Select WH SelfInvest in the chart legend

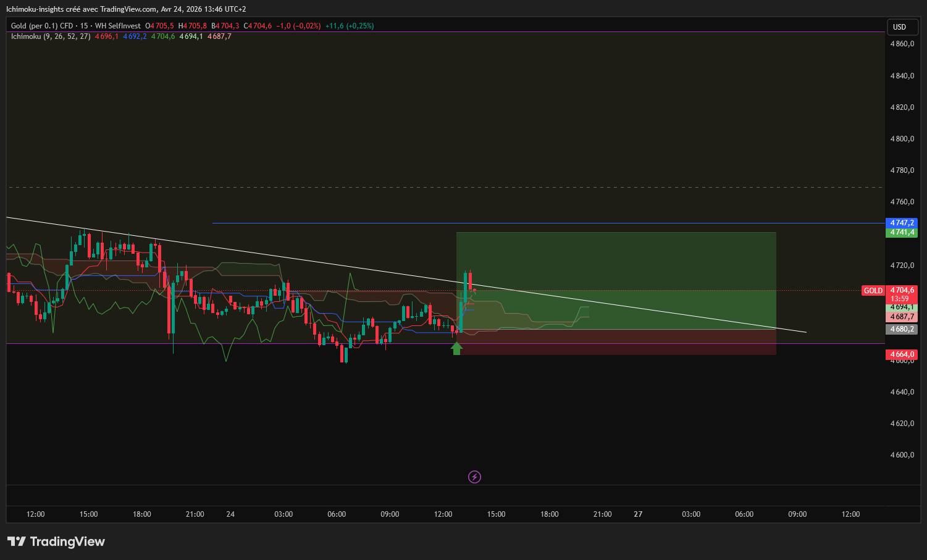click(117, 26)
